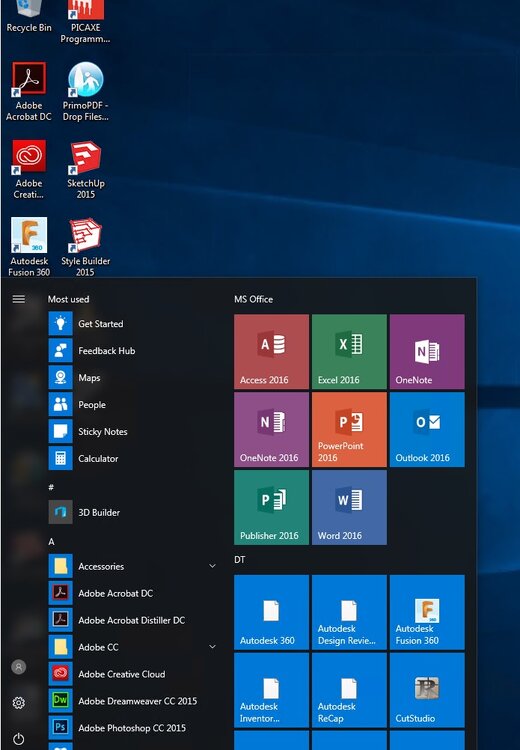Open the Autodesk Fusion 360 start tile

(x=427, y=612)
